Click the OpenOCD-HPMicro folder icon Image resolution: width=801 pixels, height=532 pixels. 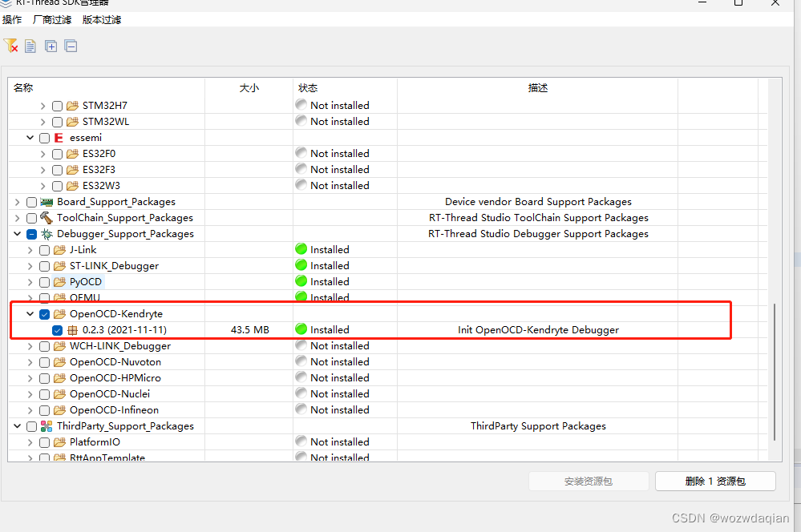[60, 378]
